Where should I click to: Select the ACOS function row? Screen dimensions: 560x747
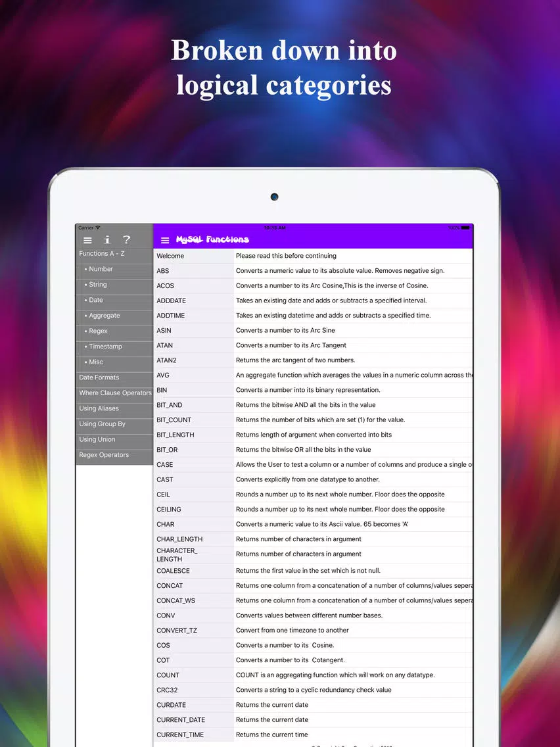(313, 286)
